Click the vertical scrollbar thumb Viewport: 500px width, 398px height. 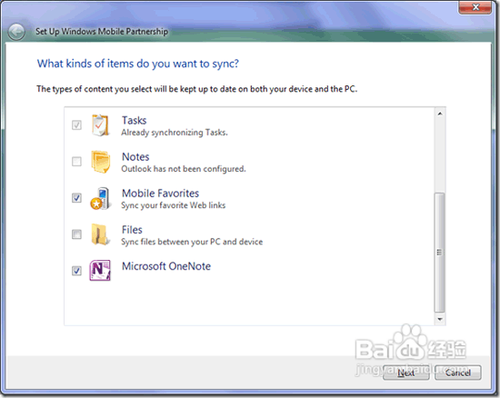click(x=440, y=252)
